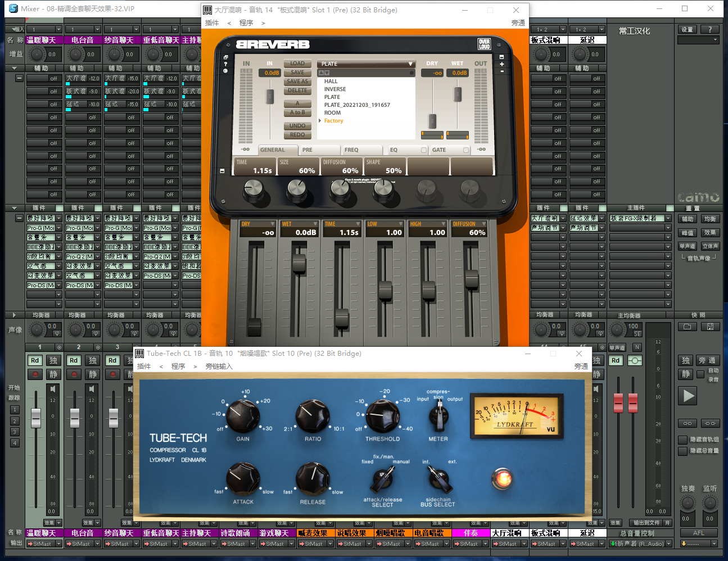Click the speaker monitor icon on channel 1

53,388
